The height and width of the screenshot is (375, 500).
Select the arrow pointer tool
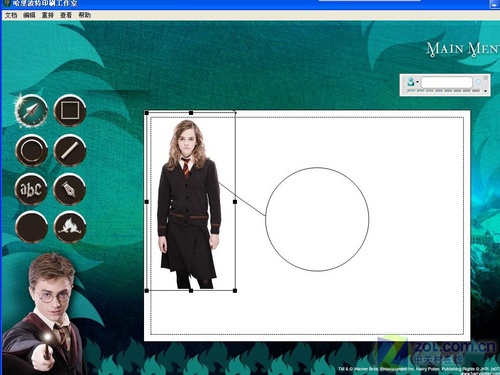(x=31, y=111)
